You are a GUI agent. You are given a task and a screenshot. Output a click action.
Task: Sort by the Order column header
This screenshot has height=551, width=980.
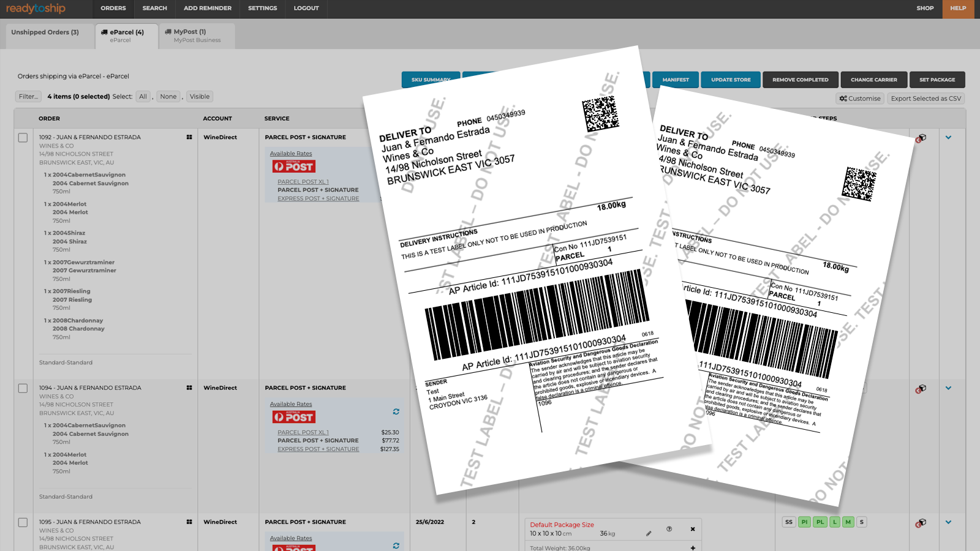click(50, 119)
